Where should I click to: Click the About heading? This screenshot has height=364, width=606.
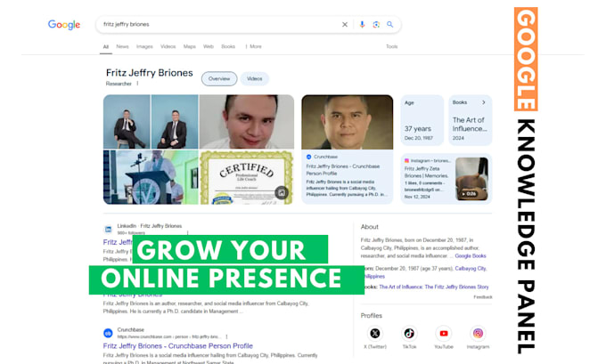370,227
